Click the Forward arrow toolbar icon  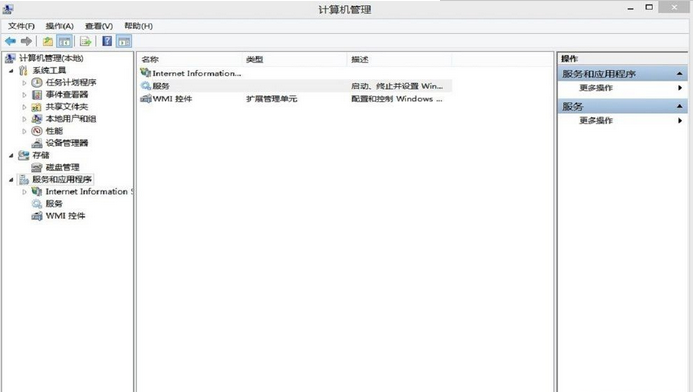tap(26, 42)
